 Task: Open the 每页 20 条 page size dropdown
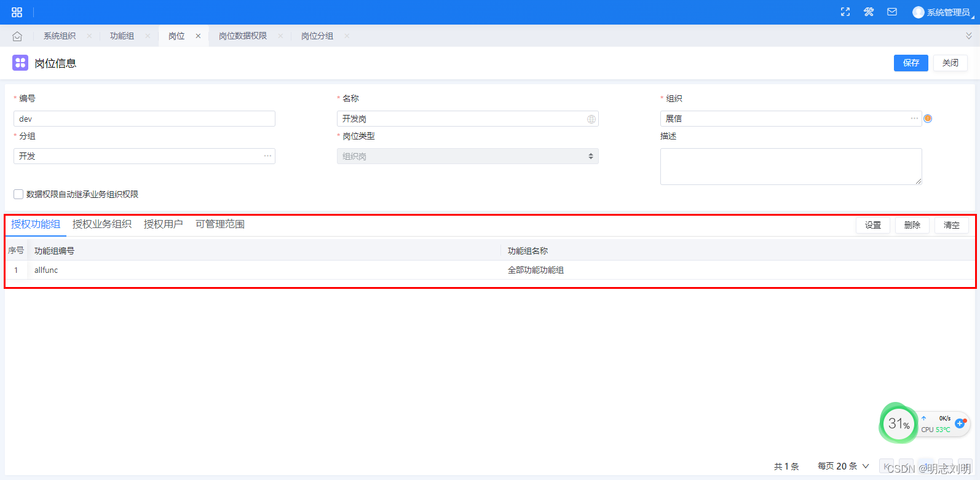(x=843, y=466)
